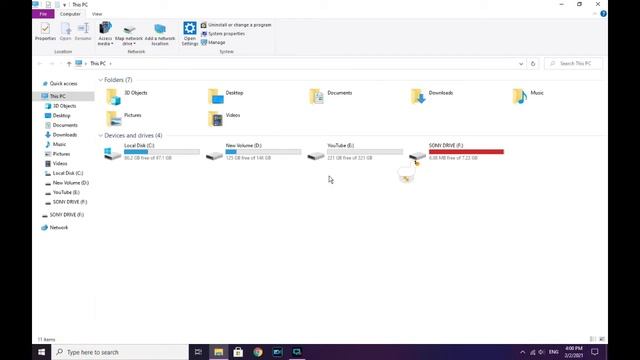Open the File ribbon tab
The height and width of the screenshot is (360, 640).
coord(43,14)
